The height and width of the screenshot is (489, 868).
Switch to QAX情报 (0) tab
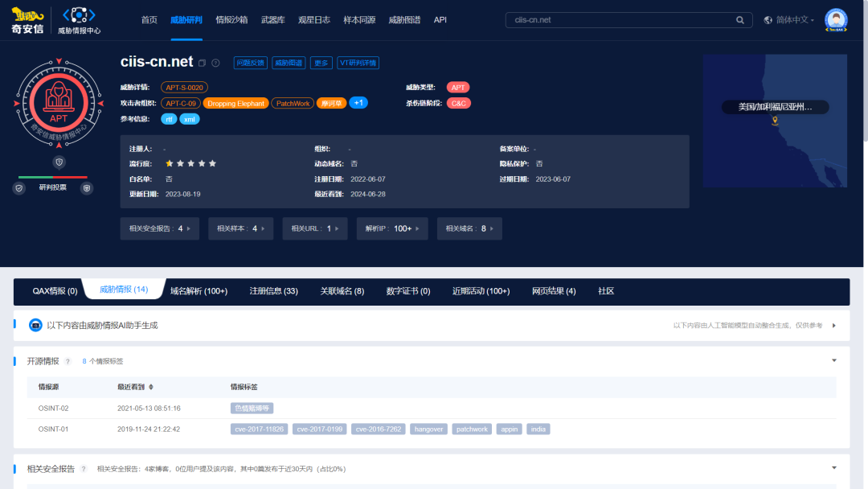tap(55, 291)
